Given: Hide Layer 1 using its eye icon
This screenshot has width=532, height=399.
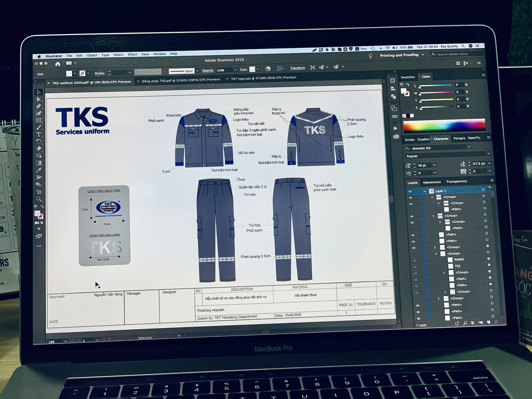Looking at the screenshot, I should [410, 192].
